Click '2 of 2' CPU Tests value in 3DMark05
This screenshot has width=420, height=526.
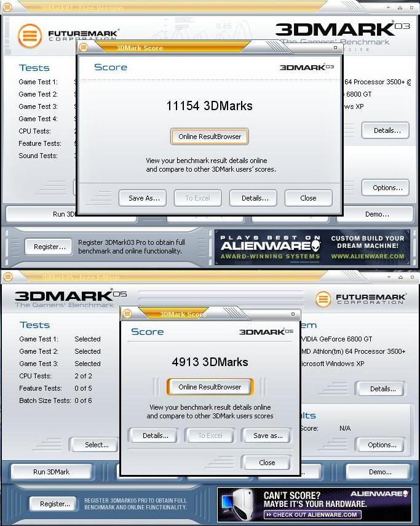[83, 376]
